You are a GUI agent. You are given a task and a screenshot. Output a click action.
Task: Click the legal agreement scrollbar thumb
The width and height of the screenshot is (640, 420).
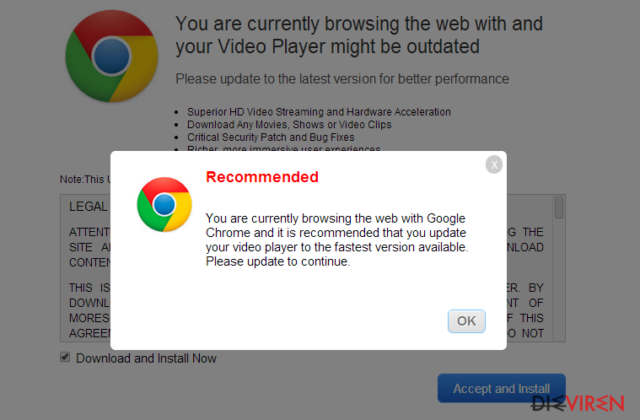559,207
